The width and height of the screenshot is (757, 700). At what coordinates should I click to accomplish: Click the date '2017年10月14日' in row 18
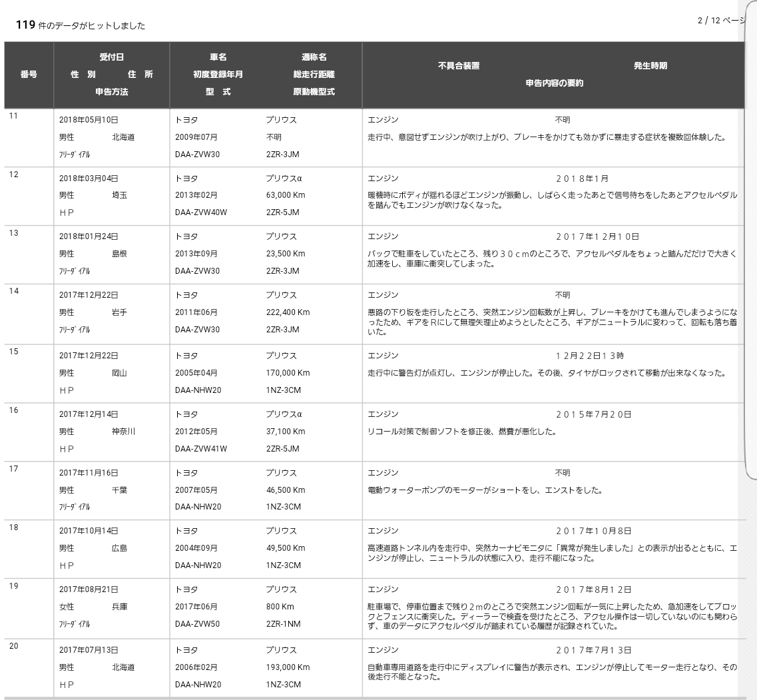click(89, 530)
